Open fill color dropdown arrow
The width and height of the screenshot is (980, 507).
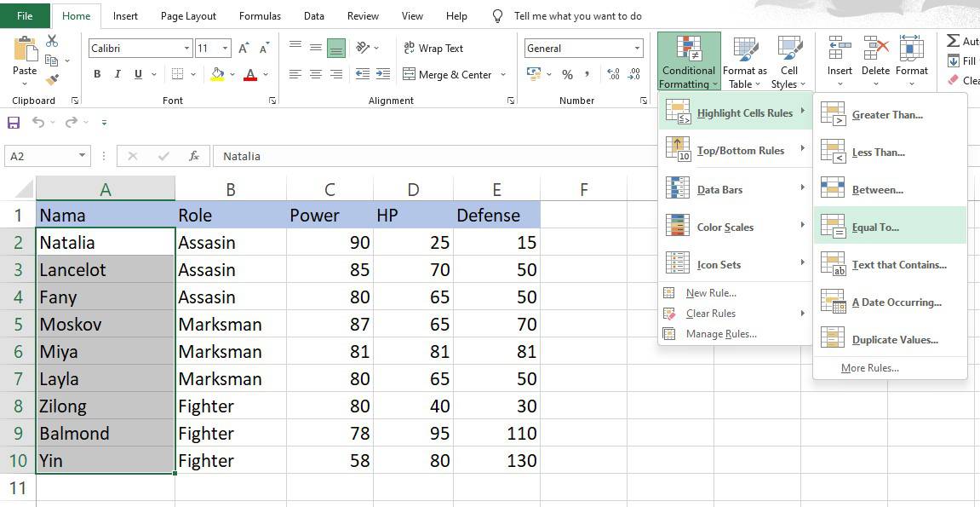point(232,74)
